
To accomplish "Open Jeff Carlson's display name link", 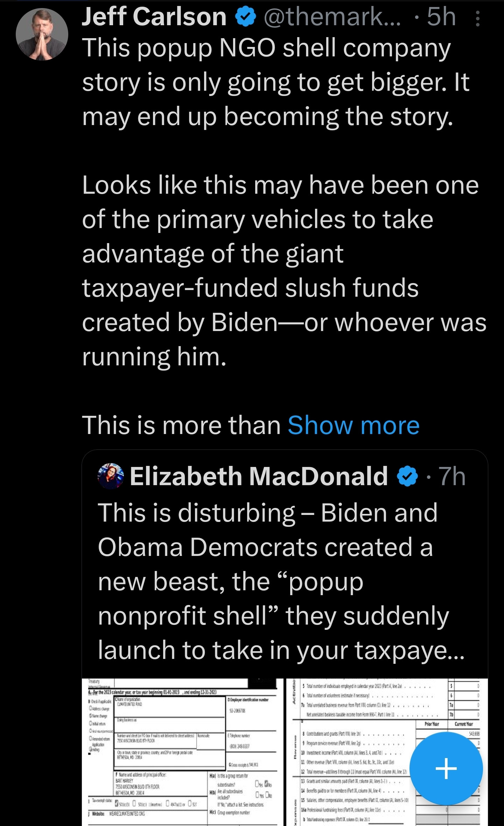I will 154,17.
